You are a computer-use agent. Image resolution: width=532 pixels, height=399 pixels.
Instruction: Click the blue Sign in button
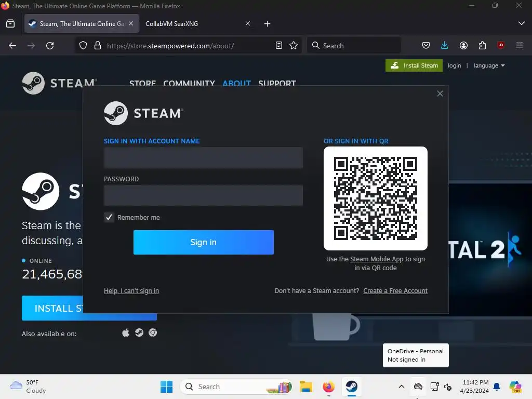[204, 242]
